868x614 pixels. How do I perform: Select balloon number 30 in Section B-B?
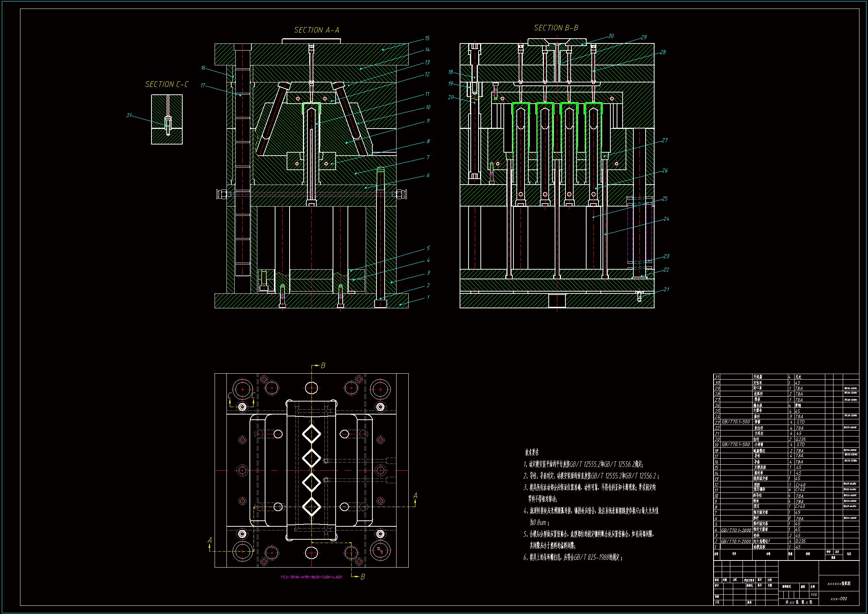click(x=611, y=36)
